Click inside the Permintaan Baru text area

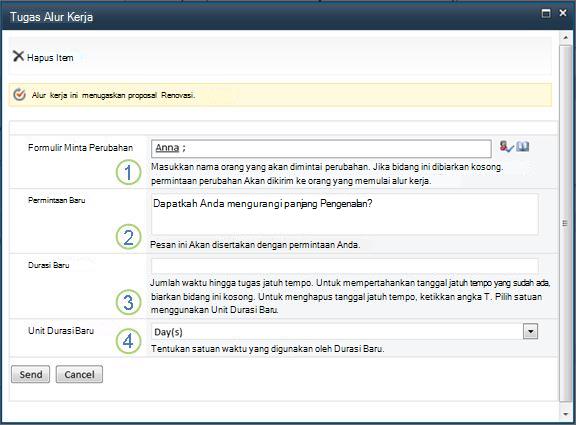click(345, 215)
